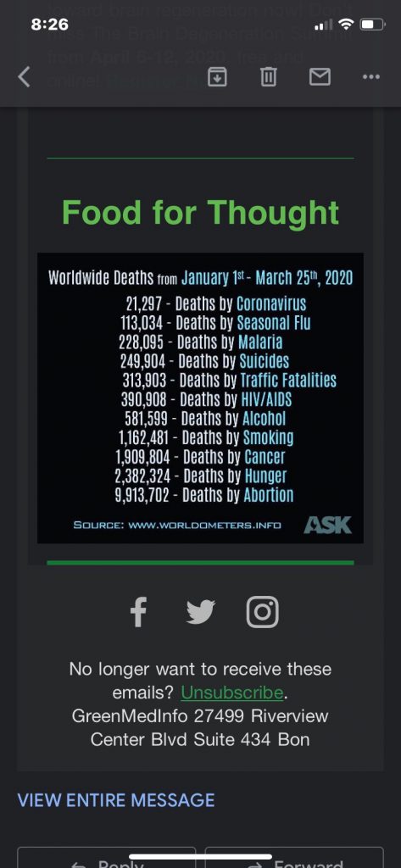Image resolution: width=401 pixels, height=868 pixels.
Task: Tap the Reply button at the bottom
Action: (106, 858)
